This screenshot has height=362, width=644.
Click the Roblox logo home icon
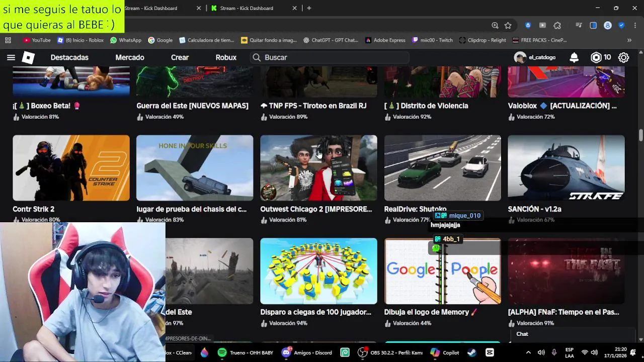tap(28, 57)
